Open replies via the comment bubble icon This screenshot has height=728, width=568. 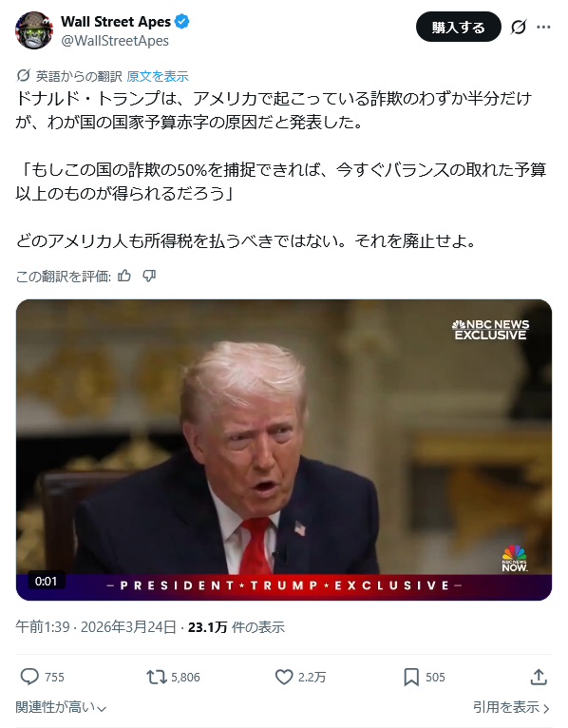click(29, 677)
